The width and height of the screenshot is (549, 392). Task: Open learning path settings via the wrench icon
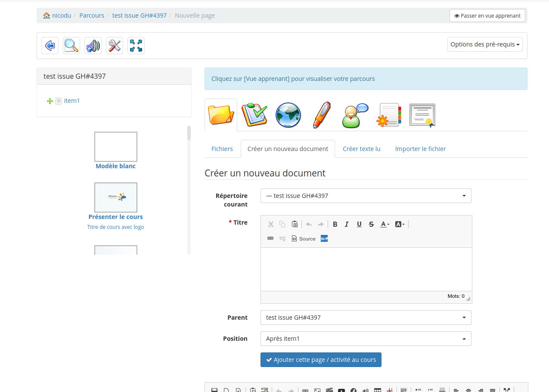pyautogui.click(x=114, y=45)
